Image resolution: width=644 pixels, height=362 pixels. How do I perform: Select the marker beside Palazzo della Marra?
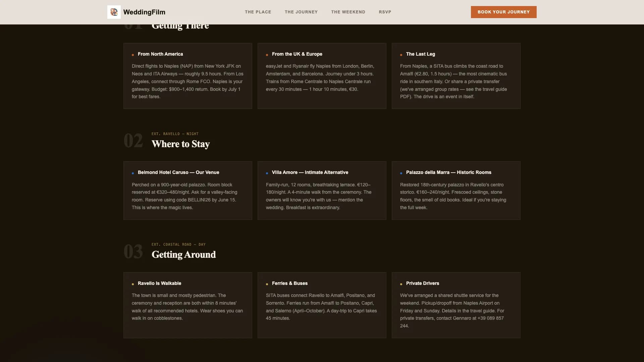pyautogui.click(x=401, y=173)
